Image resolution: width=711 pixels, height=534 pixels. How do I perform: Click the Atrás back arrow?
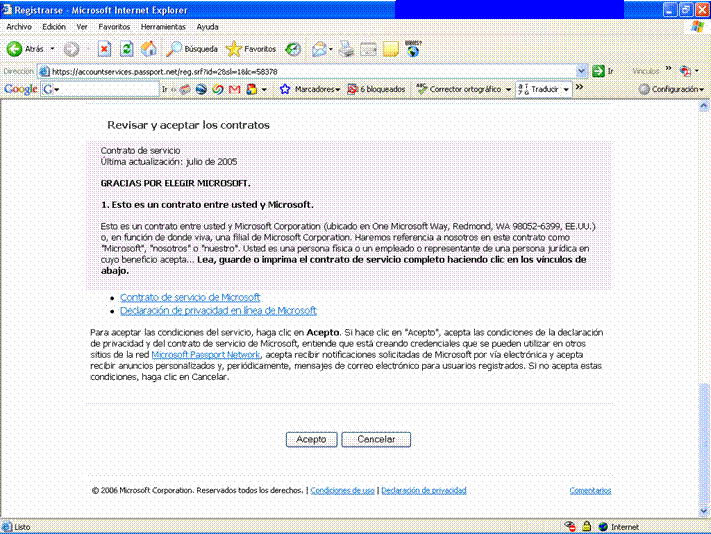(x=26, y=48)
